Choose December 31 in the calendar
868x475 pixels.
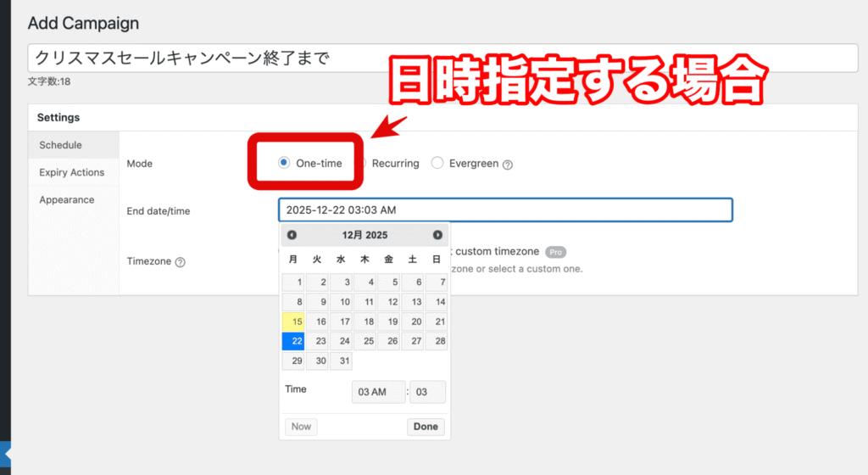coord(341,360)
